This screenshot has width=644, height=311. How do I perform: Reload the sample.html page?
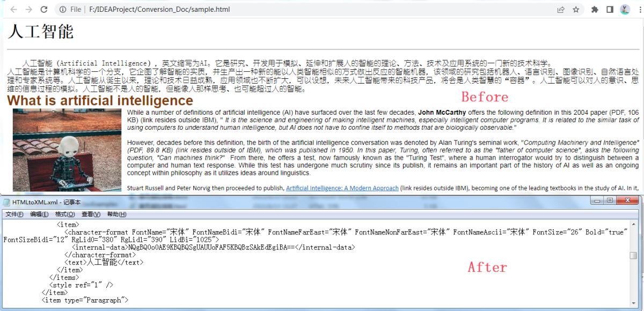(x=44, y=9)
